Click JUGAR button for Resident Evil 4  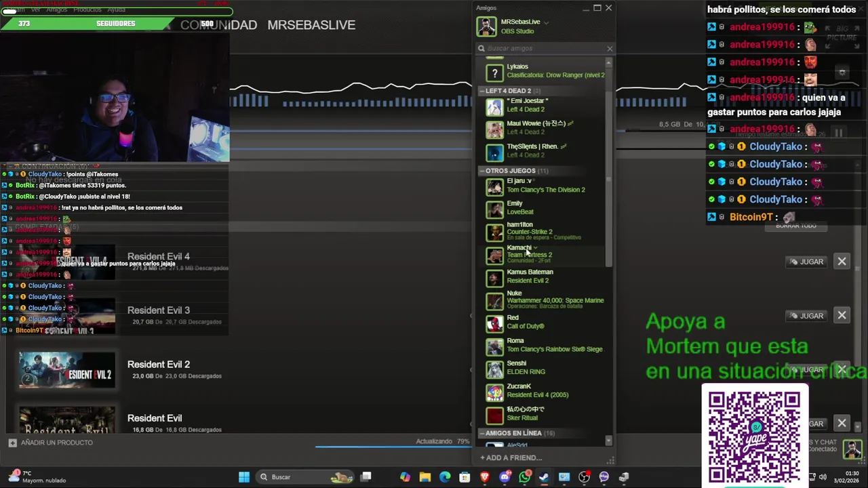click(x=806, y=262)
